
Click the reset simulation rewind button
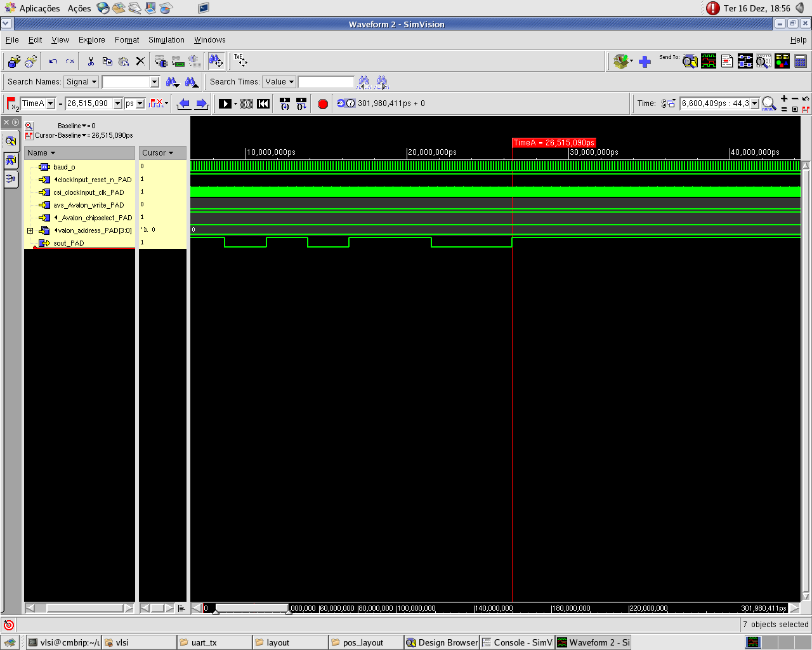point(263,103)
